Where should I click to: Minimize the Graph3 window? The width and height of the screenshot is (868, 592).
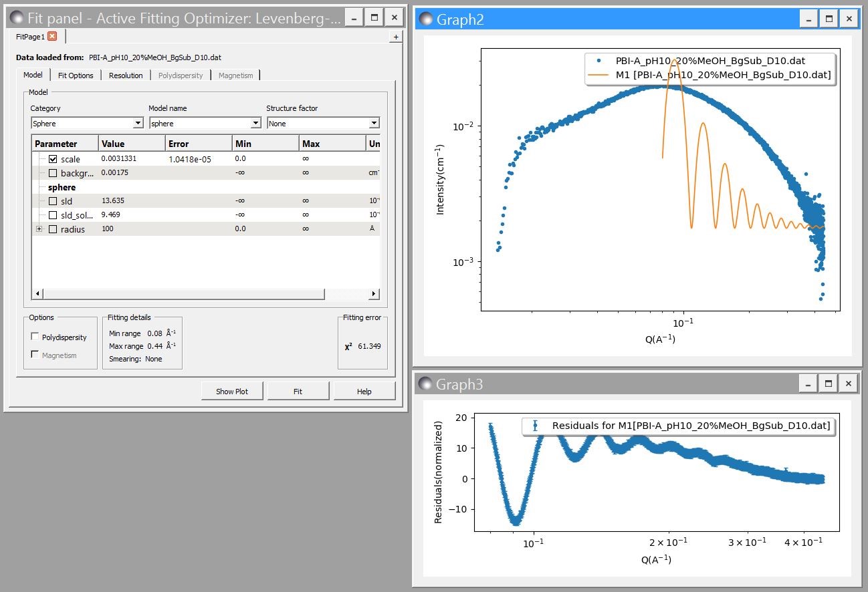809,384
